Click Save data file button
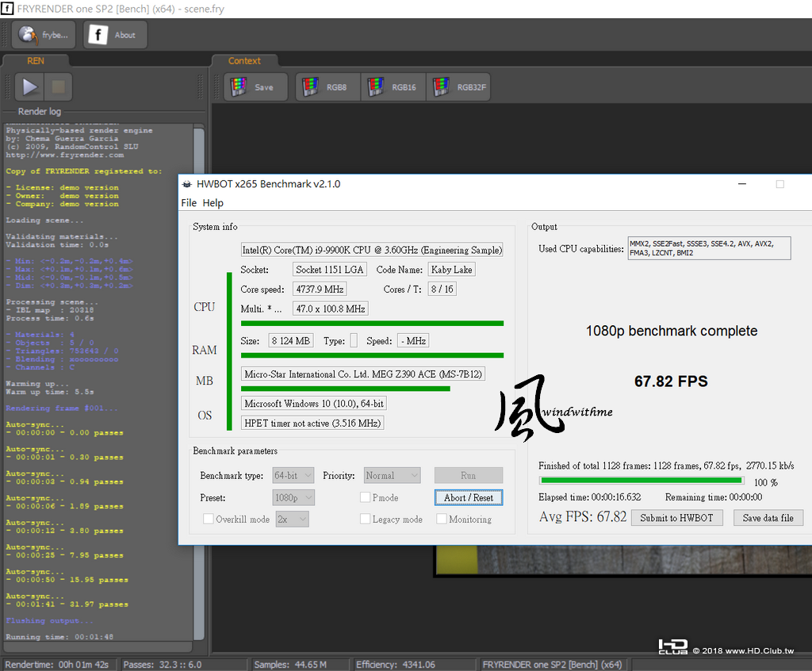The width and height of the screenshot is (812, 671). (x=768, y=518)
